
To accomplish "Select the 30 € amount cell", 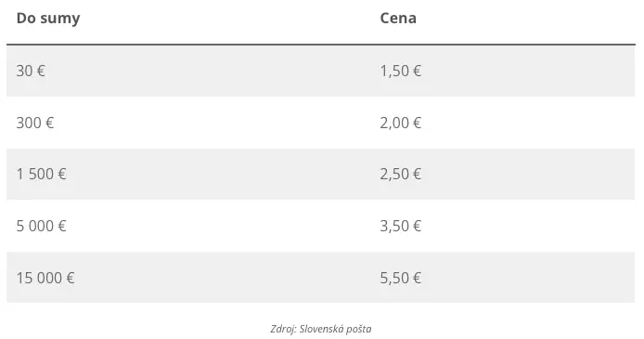I will [31, 71].
